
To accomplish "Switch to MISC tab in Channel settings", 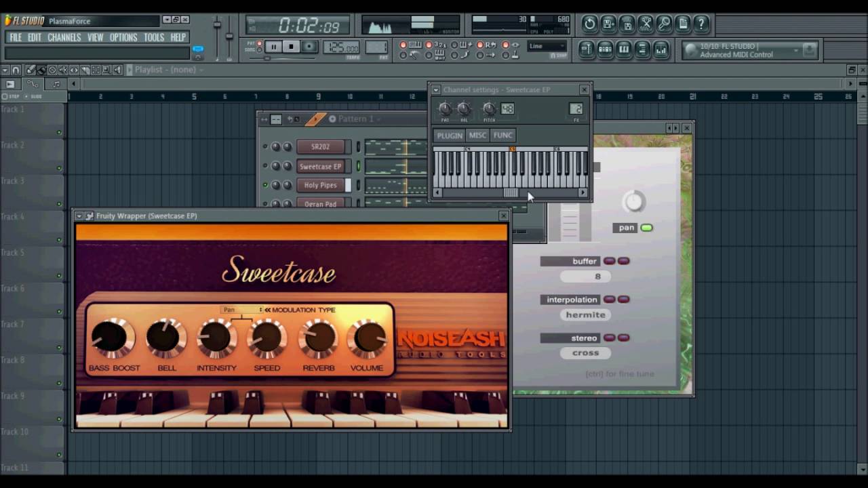I will pyautogui.click(x=477, y=136).
